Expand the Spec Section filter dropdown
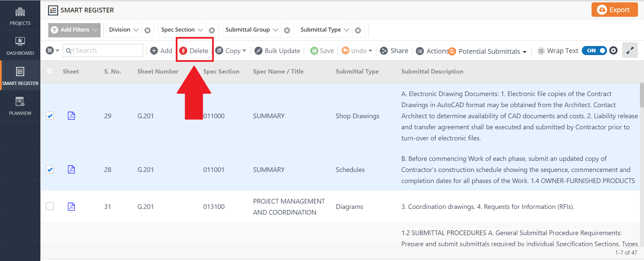Viewport: 644px width, 261px height. tap(182, 30)
